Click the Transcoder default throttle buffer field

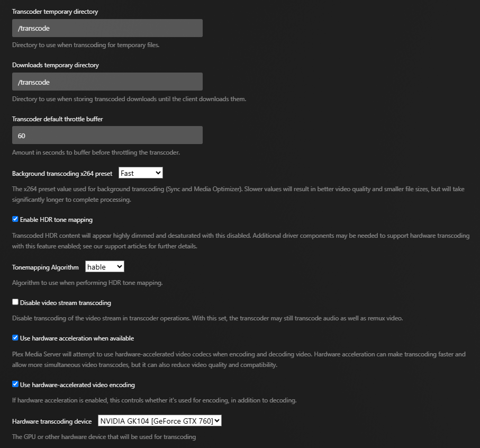(107, 136)
